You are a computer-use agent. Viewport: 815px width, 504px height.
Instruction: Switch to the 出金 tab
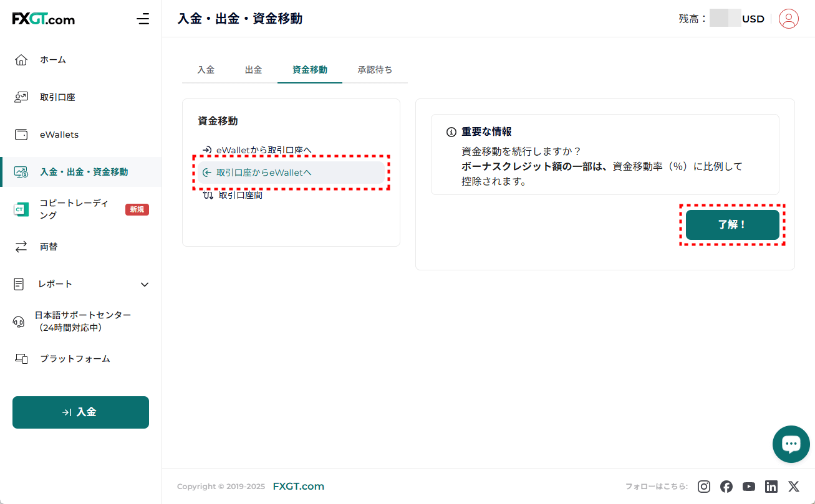pos(253,70)
